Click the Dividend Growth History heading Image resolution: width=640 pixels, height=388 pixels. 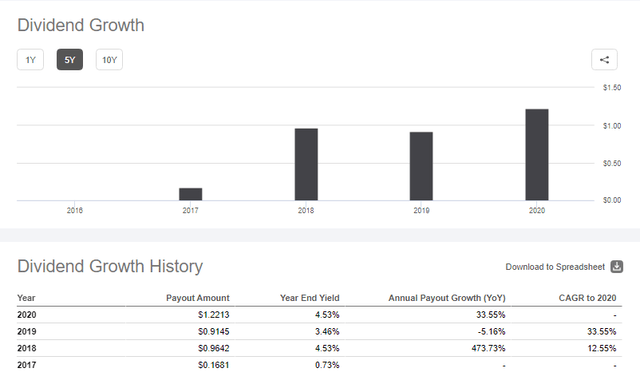[110, 266]
